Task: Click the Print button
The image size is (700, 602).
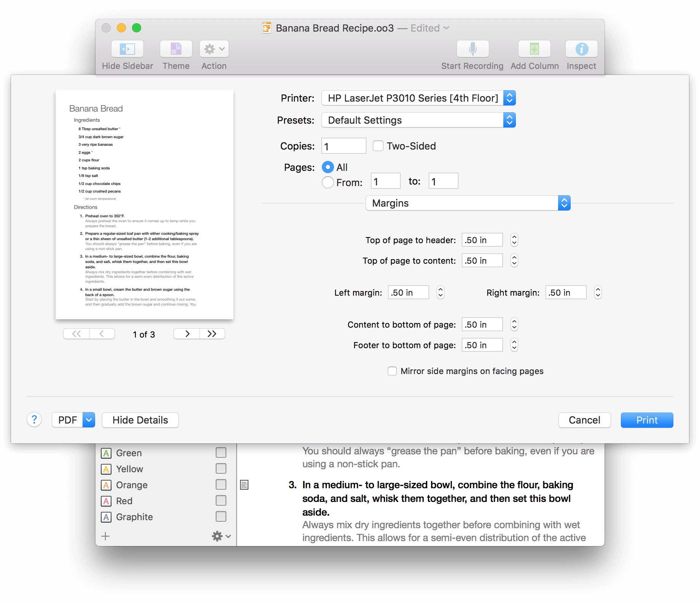Action: tap(647, 420)
